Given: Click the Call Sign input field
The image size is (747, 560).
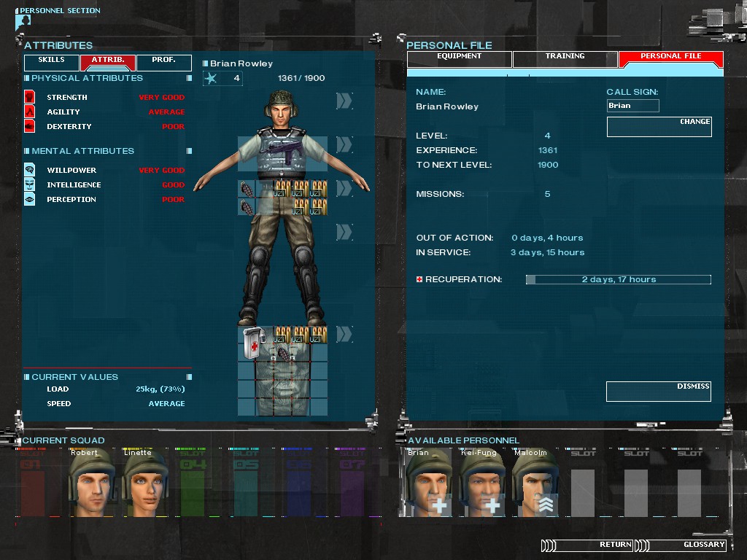Looking at the screenshot, I should [x=633, y=106].
